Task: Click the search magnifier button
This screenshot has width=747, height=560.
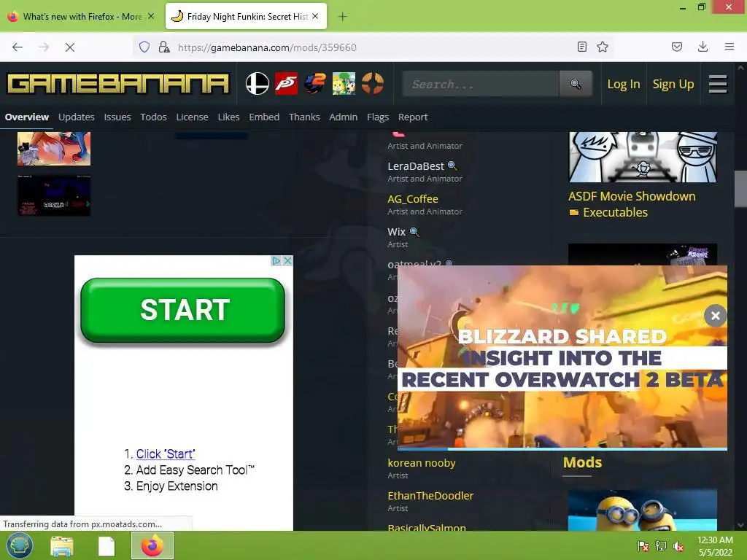Action: 576,85
